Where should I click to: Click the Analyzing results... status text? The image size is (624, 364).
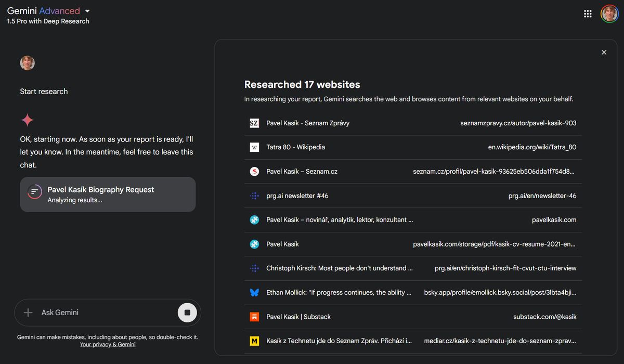point(75,200)
